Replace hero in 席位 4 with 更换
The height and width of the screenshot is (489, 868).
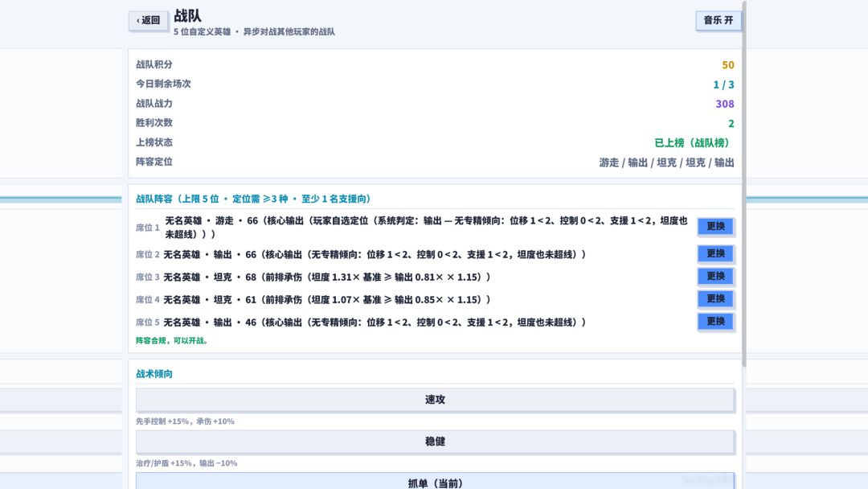click(x=715, y=299)
